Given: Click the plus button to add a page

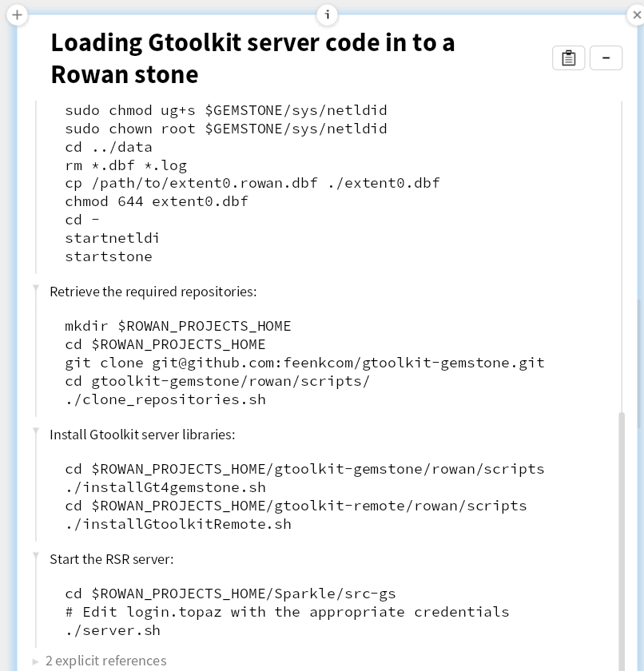Looking at the screenshot, I should [17, 15].
